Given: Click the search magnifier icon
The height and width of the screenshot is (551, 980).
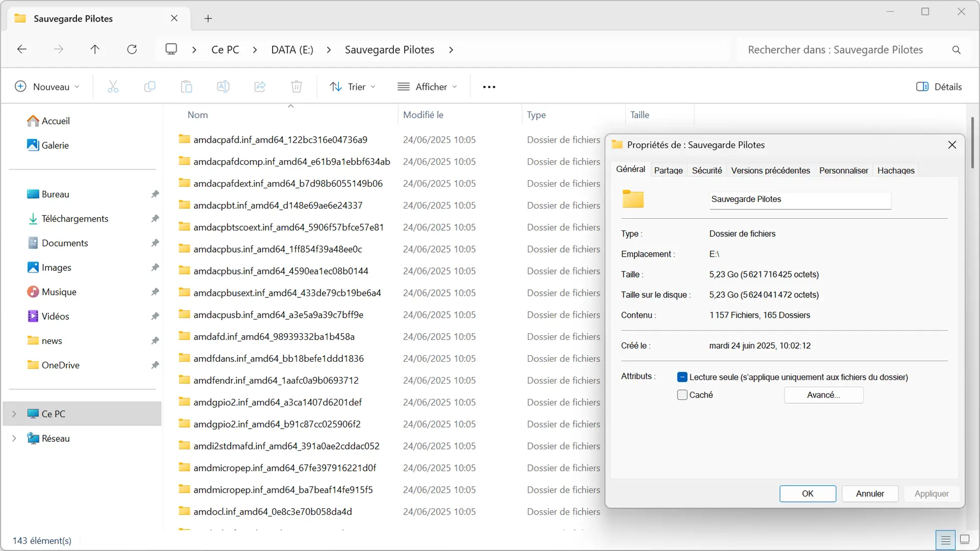Looking at the screenshot, I should (956, 50).
